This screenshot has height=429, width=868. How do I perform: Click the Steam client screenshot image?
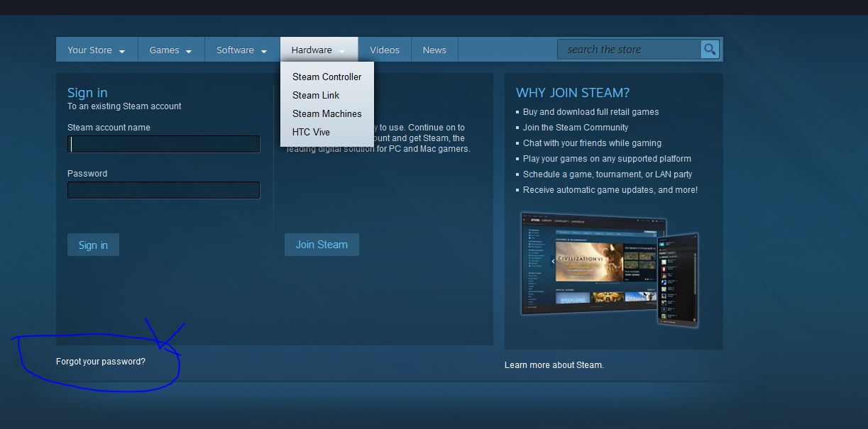click(610, 269)
